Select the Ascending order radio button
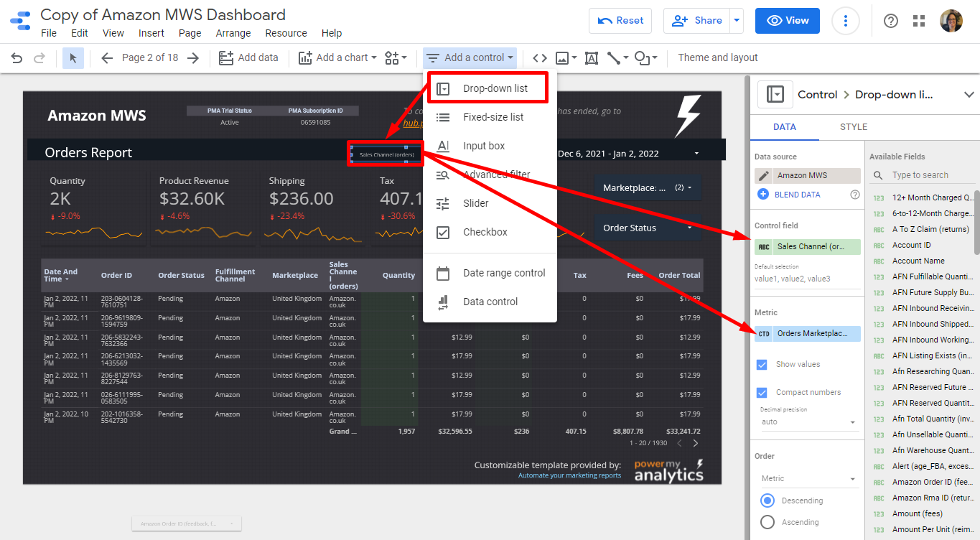 click(767, 522)
